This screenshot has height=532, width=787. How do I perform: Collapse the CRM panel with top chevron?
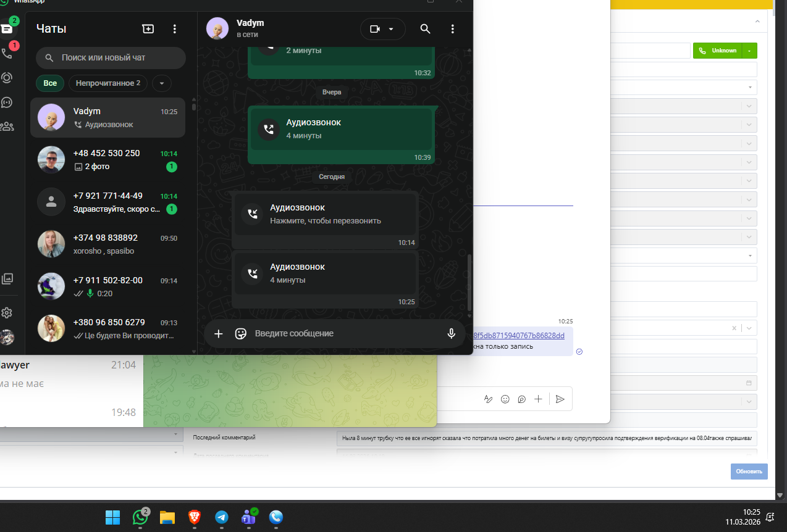(x=757, y=22)
